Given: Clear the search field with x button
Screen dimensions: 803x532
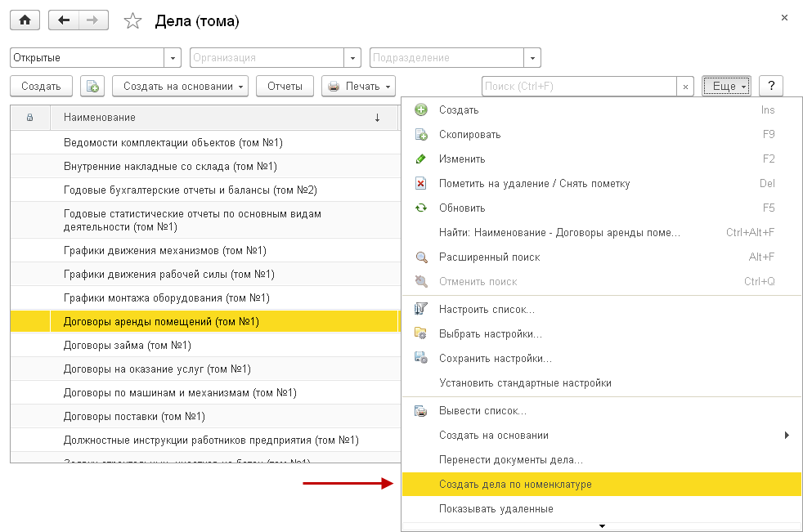Looking at the screenshot, I should (x=686, y=86).
